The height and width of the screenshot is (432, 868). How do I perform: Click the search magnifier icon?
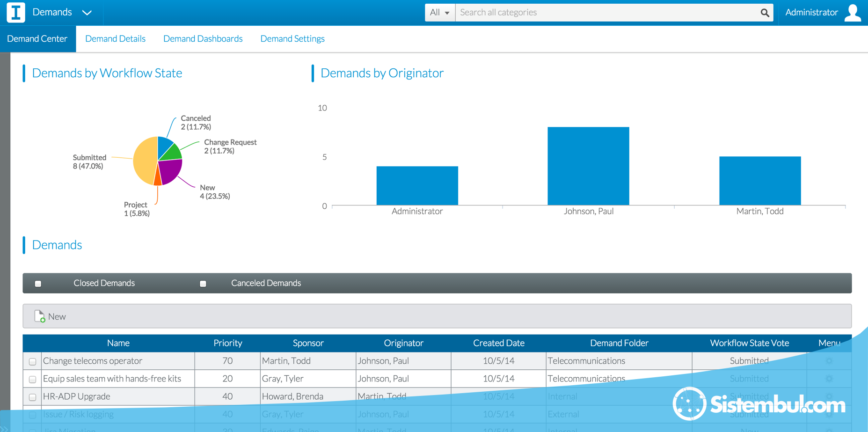[765, 13]
